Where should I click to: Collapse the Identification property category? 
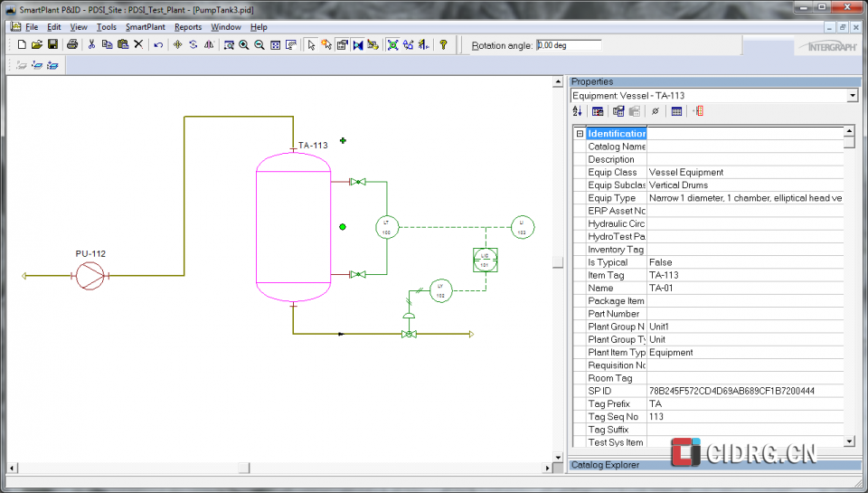(x=580, y=134)
